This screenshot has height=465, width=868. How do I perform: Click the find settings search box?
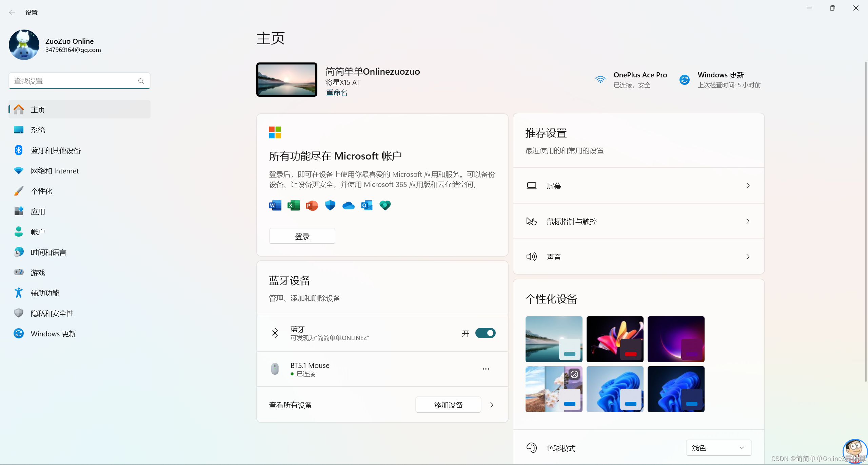73,81
